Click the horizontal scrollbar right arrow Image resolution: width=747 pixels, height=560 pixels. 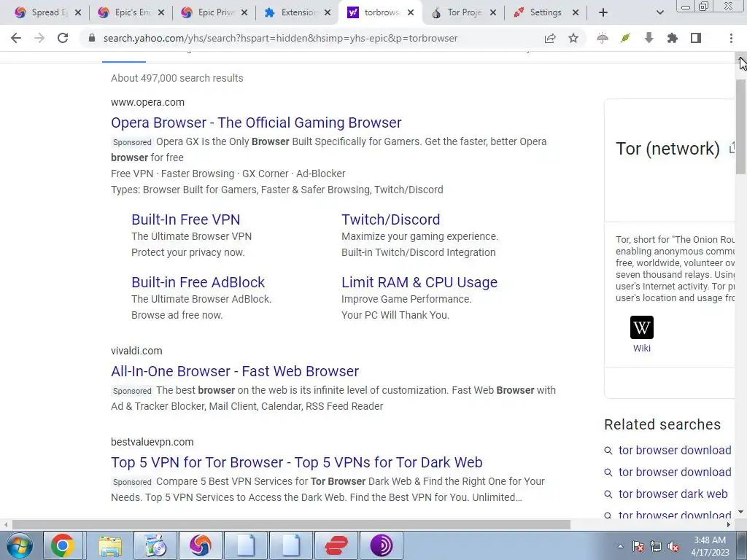[729, 524]
